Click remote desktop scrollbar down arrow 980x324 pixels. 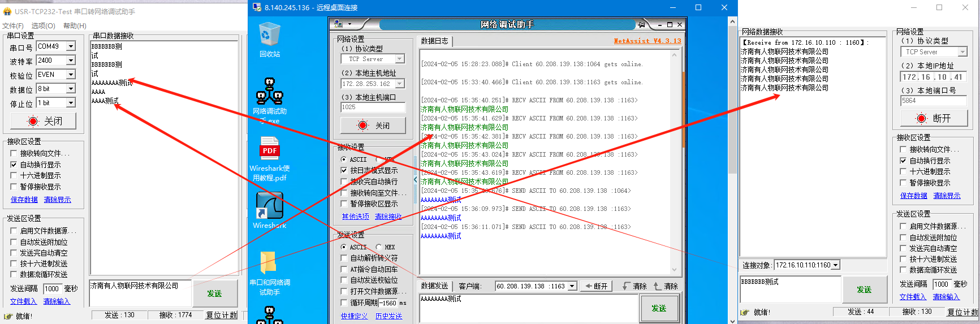tap(733, 320)
